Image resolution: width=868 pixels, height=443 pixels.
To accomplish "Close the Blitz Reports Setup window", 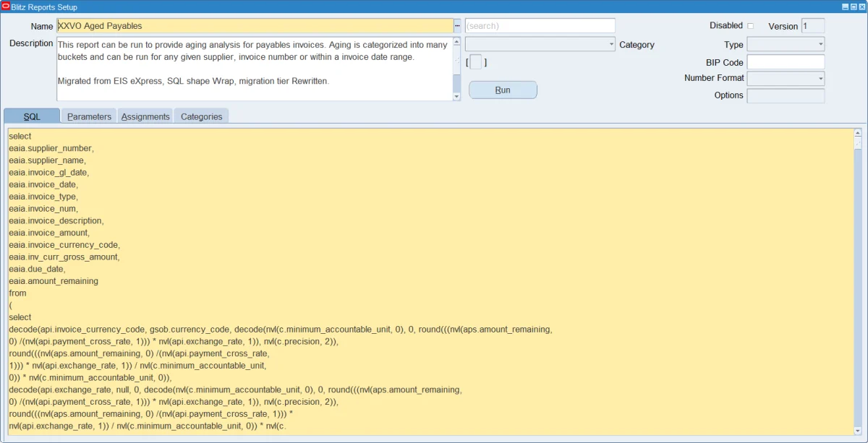I will (861, 7).
